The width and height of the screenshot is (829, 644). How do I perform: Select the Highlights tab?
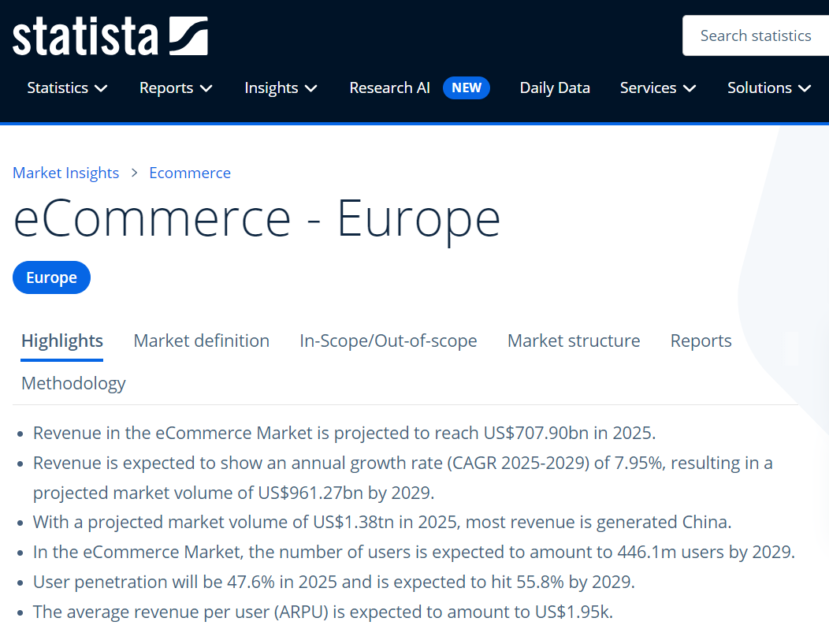click(61, 341)
